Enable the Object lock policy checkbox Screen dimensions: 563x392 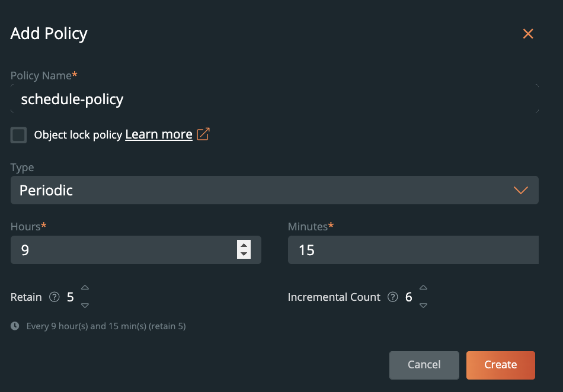19,135
